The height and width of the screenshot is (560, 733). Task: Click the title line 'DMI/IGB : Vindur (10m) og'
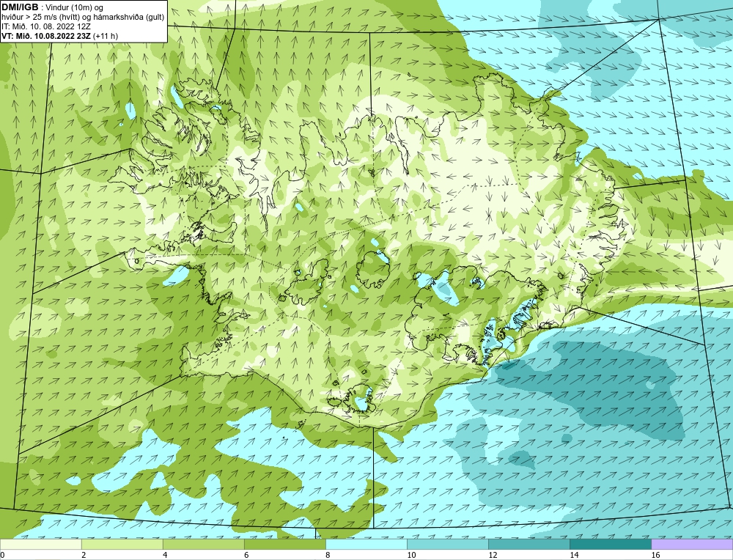coord(53,7)
